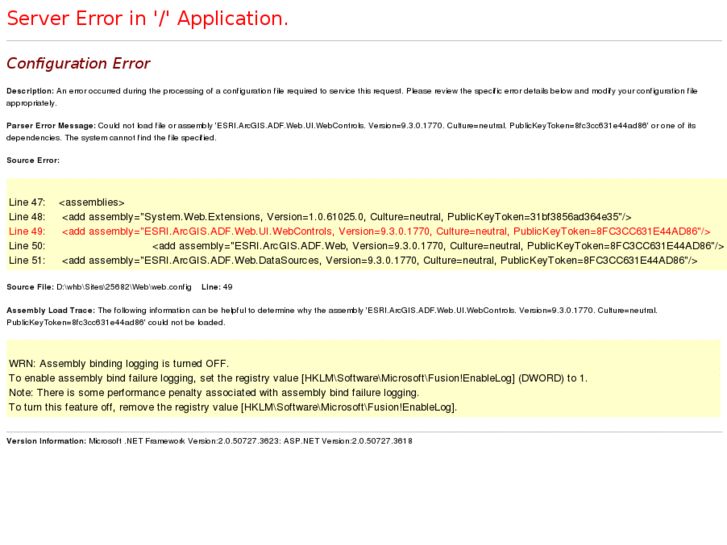Click the 'appropriately.' word ending the description
This screenshot has width=727, height=545.
(32, 103)
